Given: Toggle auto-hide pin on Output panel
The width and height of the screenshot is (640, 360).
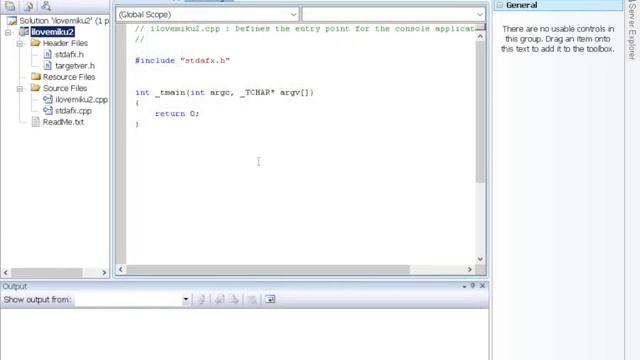Looking at the screenshot, I should [x=473, y=286].
